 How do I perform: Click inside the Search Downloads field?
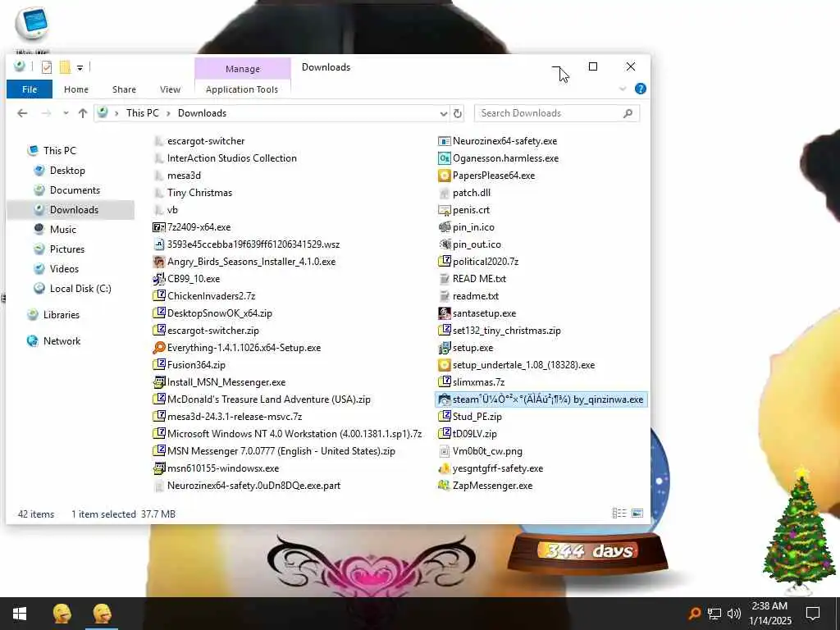coord(557,113)
